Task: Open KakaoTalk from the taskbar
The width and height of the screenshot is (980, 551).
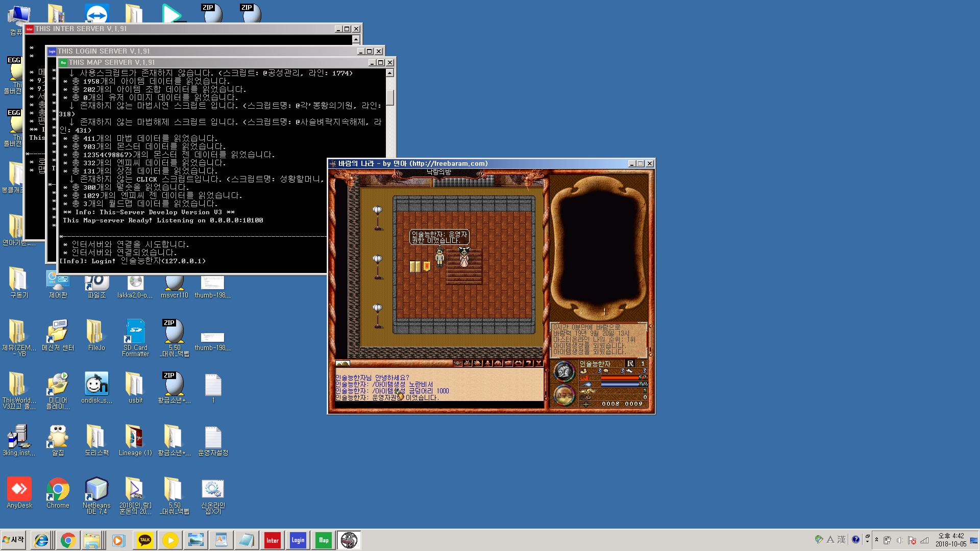Action: [145, 540]
